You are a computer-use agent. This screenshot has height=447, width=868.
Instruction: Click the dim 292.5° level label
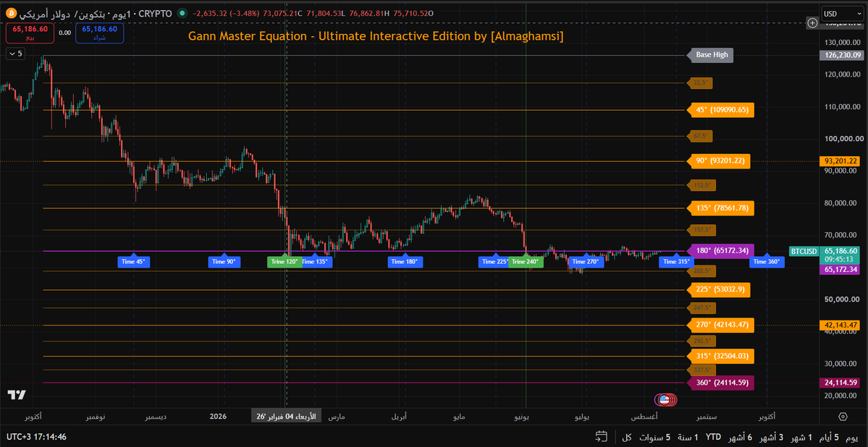pyautogui.click(x=702, y=341)
